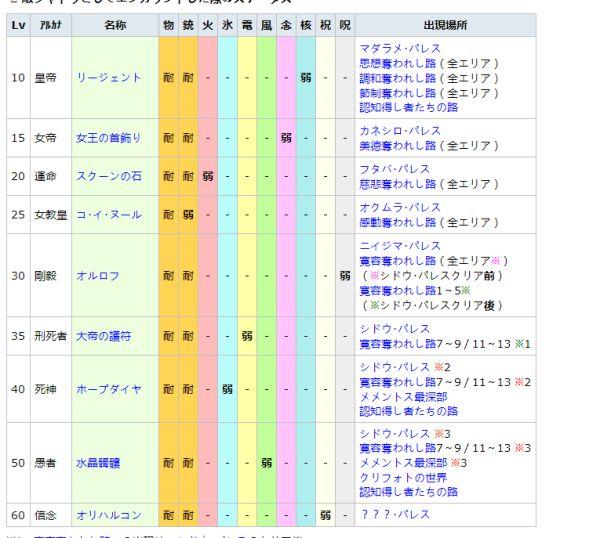The width and height of the screenshot is (600, 538).
Task: Click the Lv column header
Action: tap(18, 25)
